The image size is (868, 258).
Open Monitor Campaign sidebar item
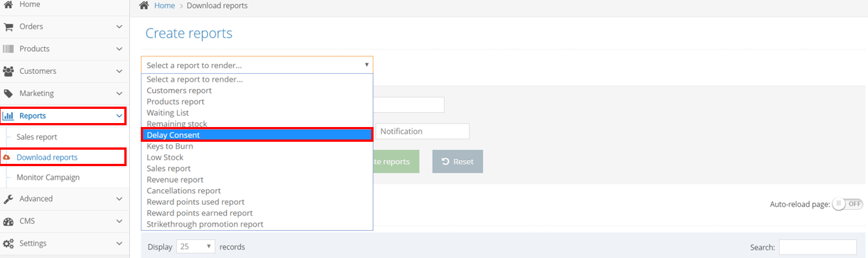48,177
